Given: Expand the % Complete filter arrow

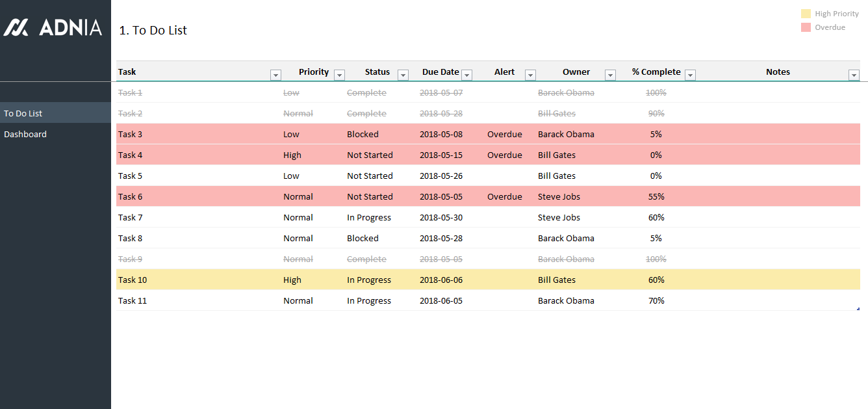Looking at the screenshot, I should click(x=690, y=75).
